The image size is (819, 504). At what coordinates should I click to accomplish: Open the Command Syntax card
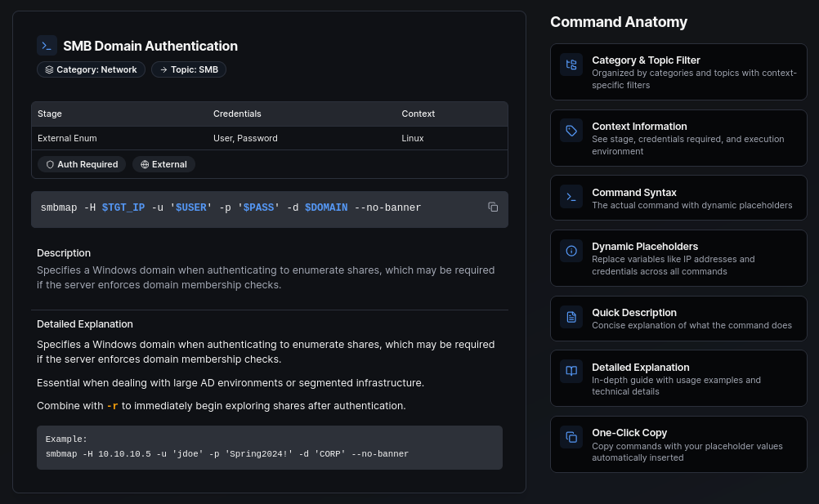click(678, 198)
